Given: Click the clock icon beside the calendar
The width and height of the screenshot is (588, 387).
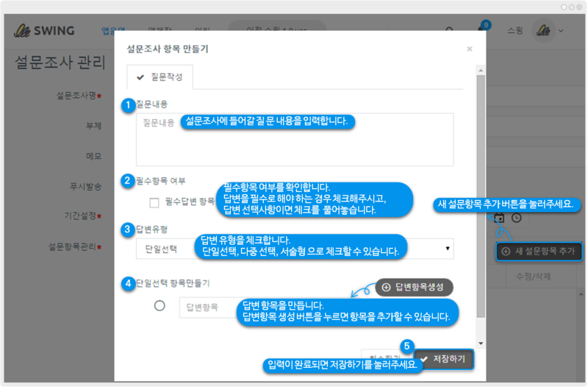Looking at the screenshot, I should coord(517,218).
